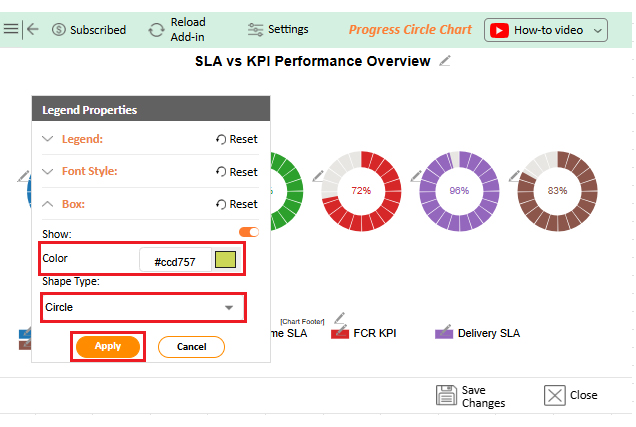This screenshot has height=427, width=636.
Task: Reset the Font Style settings
Action: pos(236,172)
